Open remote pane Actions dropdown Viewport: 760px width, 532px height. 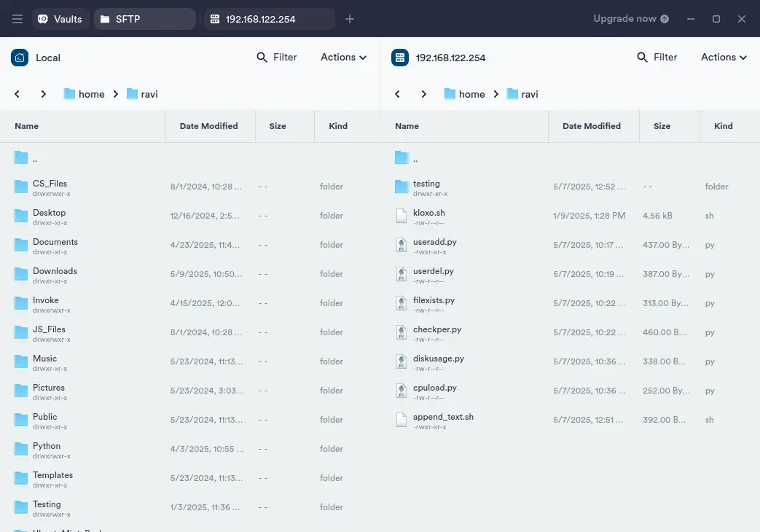(724, 58)
